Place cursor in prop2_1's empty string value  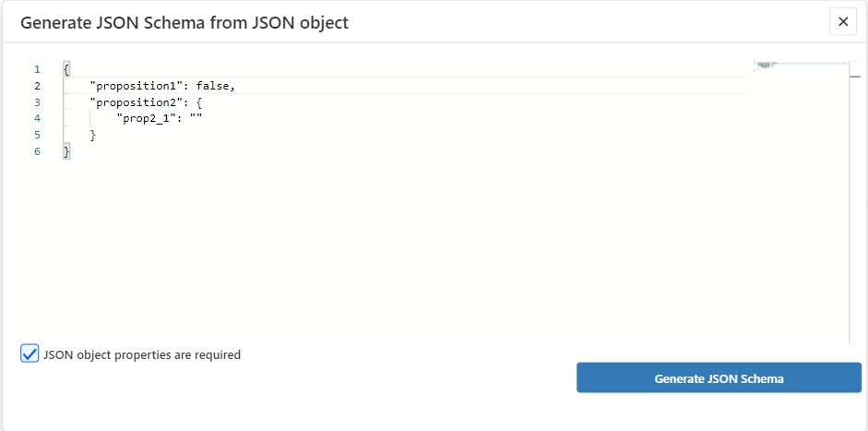click(x=196, y=118)
